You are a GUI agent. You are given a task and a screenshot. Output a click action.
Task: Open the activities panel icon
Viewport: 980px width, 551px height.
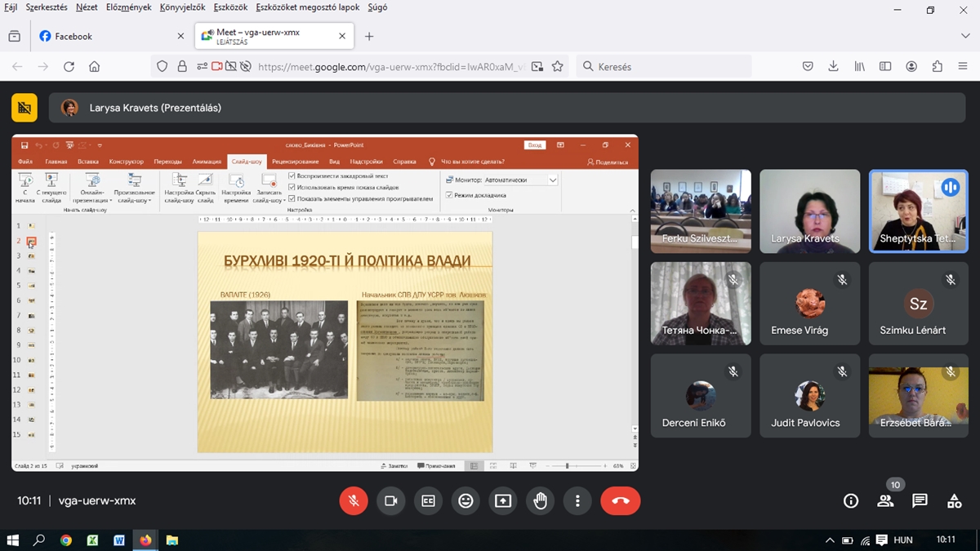pyautogui.click(x=954, y=501)
